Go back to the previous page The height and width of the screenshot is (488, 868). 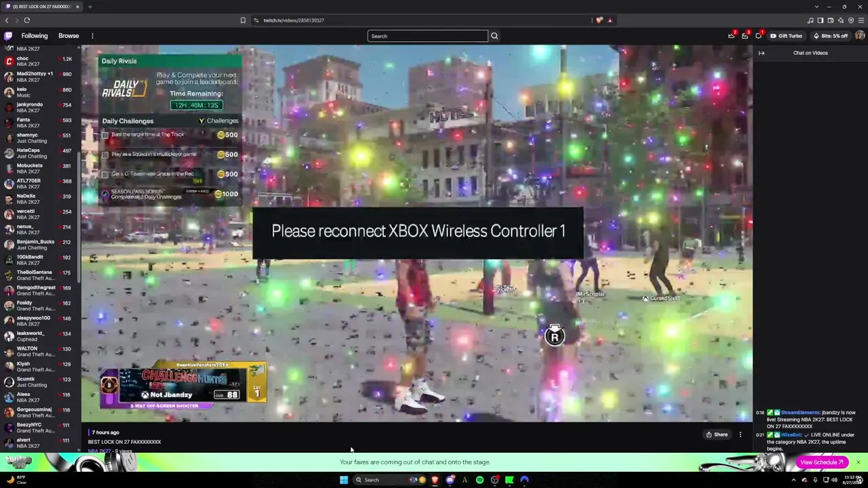(x=7, y=20)
